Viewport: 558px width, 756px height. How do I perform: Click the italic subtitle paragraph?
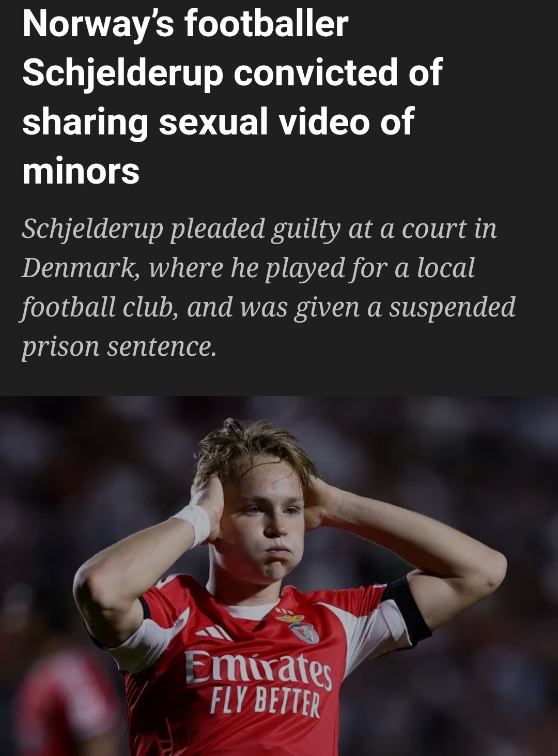[269, 288]
